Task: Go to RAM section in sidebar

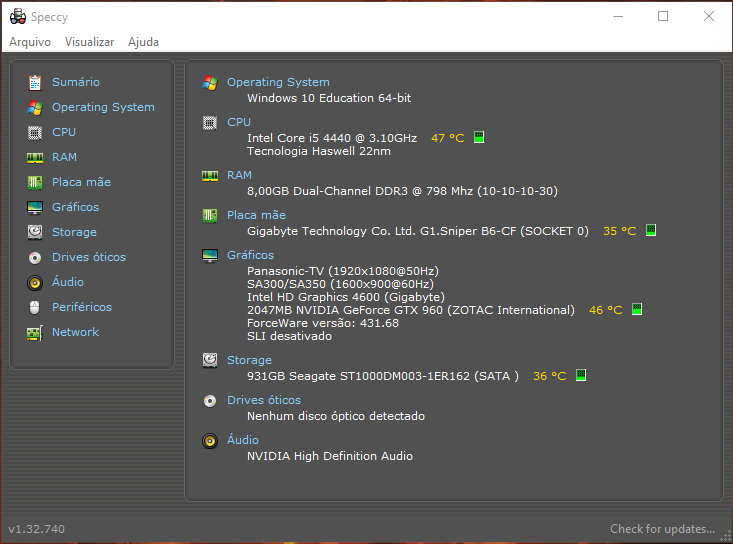Action: click(x=65, y=157)
